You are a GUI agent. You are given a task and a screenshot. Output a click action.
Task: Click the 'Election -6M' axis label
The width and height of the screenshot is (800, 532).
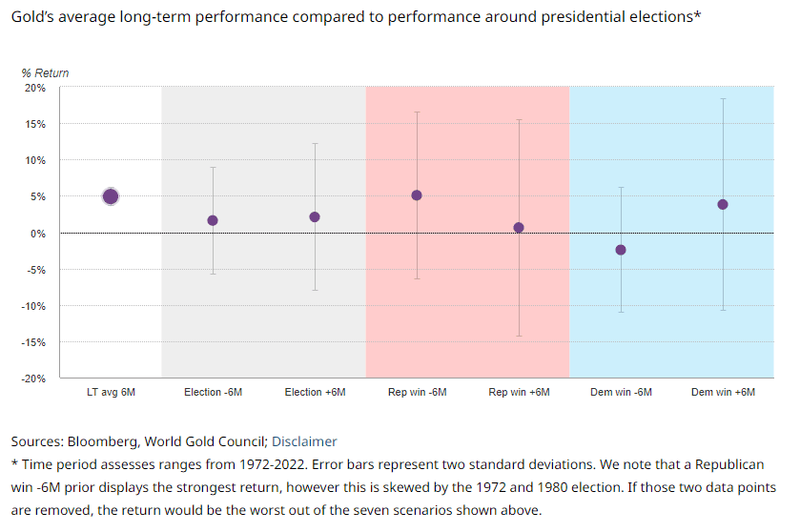point(213,393)
